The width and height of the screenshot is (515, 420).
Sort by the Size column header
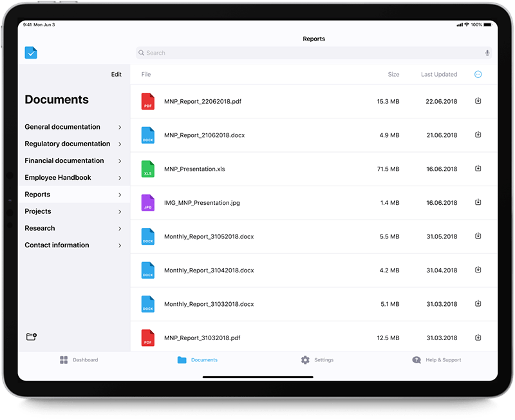click(393, 74)
